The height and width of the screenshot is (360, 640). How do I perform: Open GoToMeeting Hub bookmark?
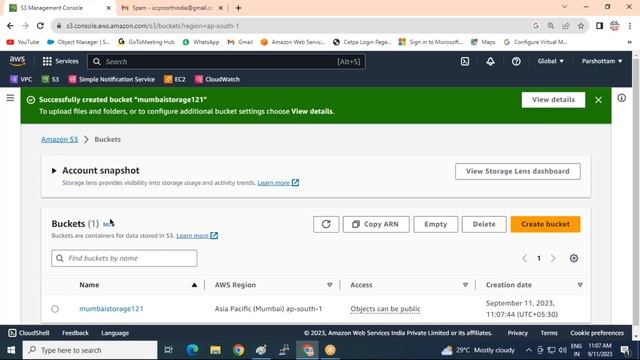(146, 42)
